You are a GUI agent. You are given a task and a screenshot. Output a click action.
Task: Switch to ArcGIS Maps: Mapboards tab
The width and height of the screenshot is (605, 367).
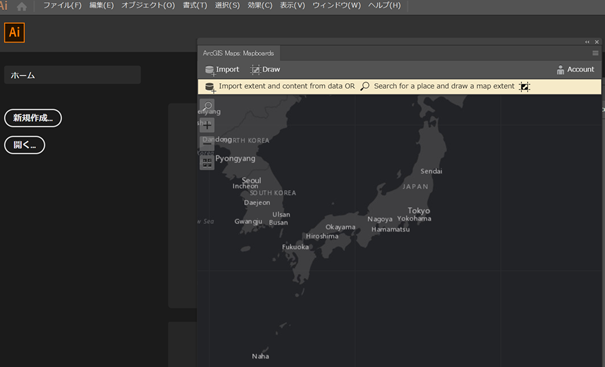(238, 53)
